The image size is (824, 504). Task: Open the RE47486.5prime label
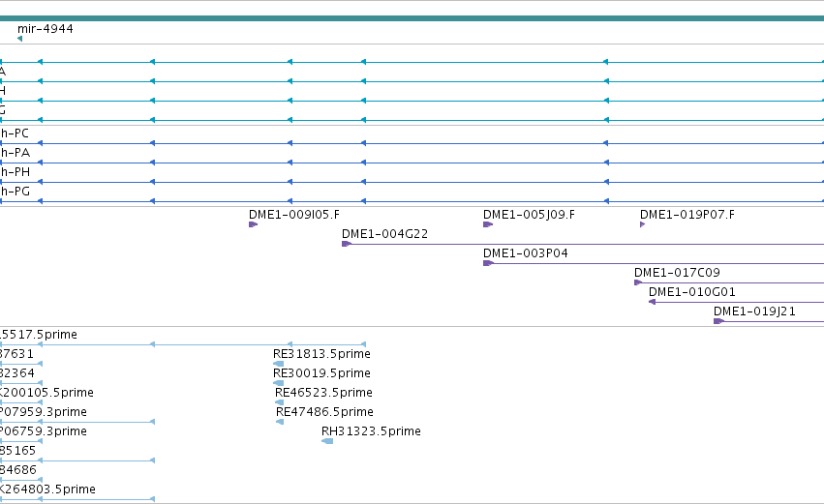click(x=324, y=413)
